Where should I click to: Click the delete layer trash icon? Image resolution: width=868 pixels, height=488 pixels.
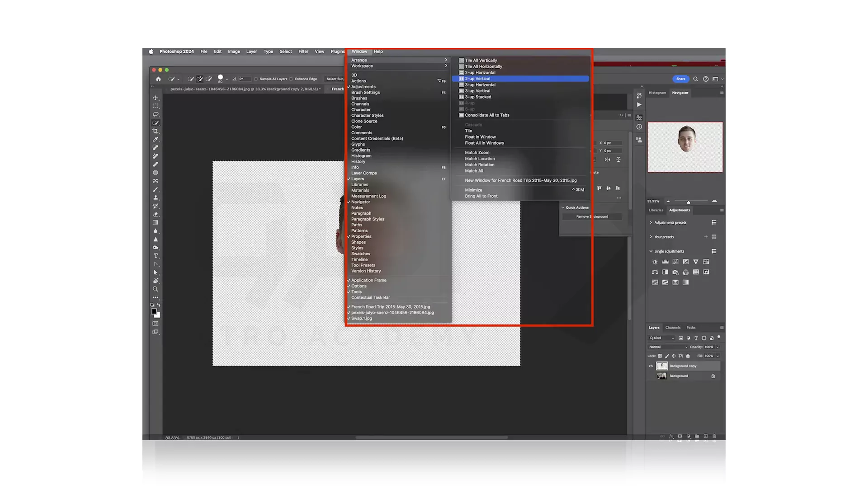(714, 436)
